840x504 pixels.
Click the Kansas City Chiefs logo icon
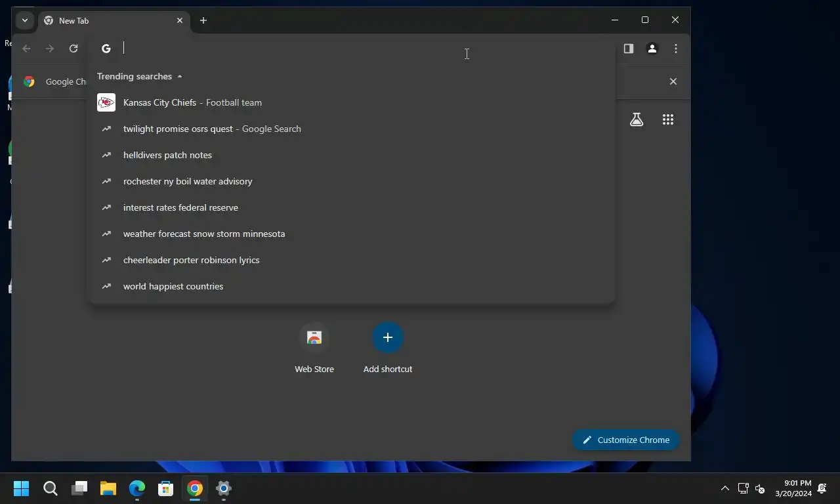point(106,102)
